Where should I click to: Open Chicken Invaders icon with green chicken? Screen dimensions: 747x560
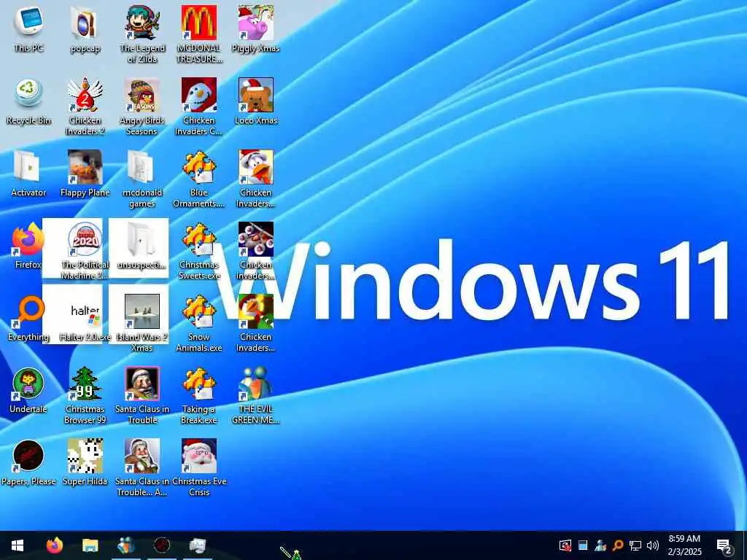[x=256, y=311]
